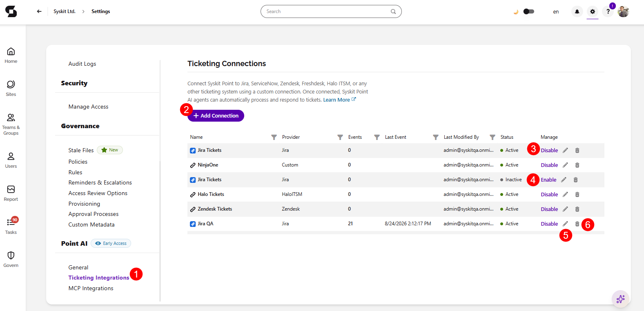Open Stale Files settings page
The image size is (644, 311).
point(81,150)
